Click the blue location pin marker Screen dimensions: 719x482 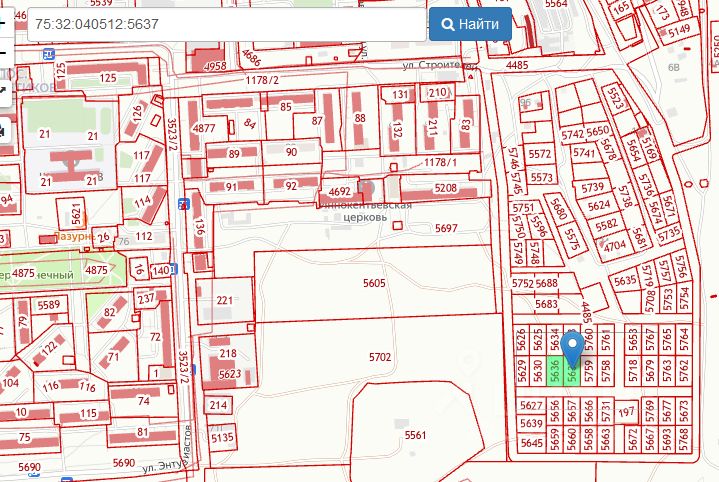pos(572,351)
